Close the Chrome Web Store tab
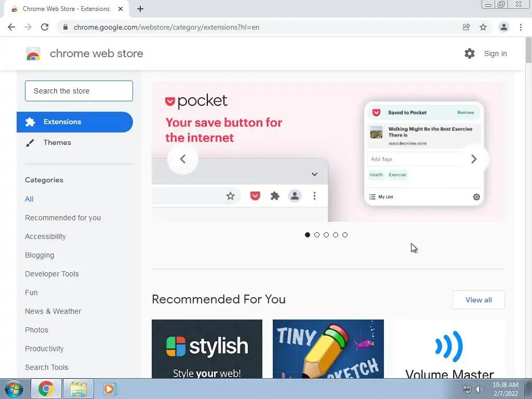This screenshot has height=399, width=532. pos(121,9)
